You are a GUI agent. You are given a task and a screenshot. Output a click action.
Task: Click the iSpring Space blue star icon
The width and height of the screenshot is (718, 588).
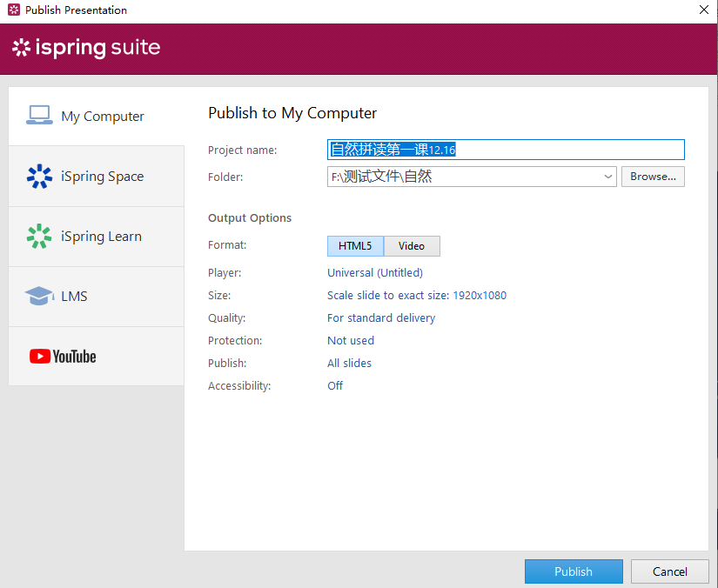pos(39,177)
